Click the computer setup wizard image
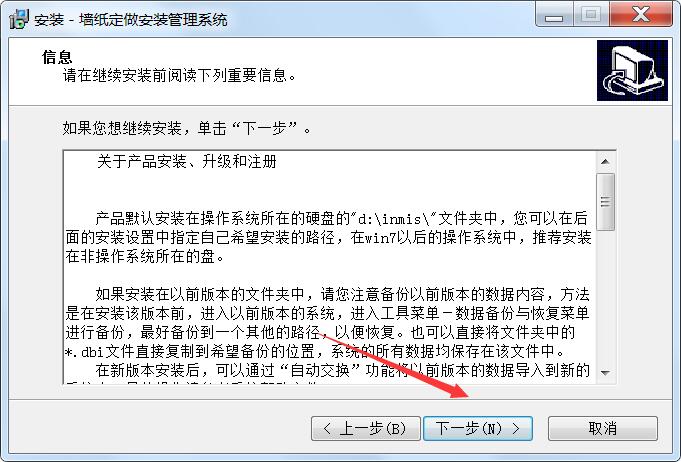The image size is (681, 462). [632, 70]
